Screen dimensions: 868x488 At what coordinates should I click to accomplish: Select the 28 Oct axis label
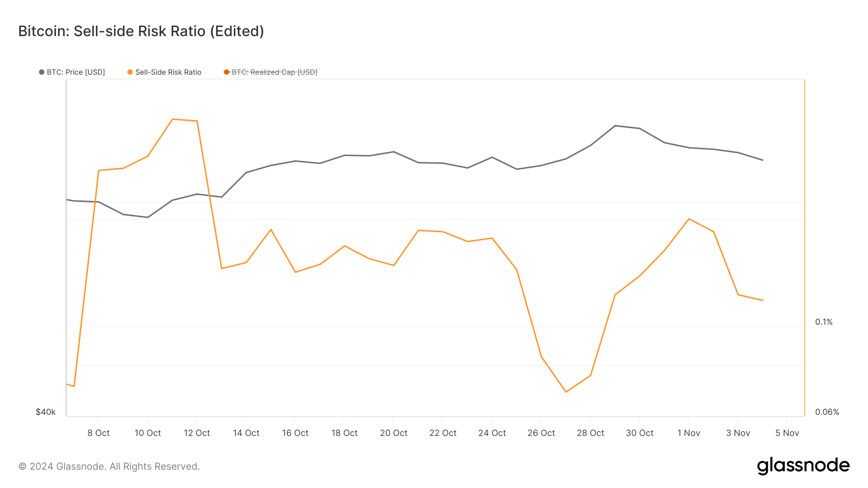pos(590,433)
